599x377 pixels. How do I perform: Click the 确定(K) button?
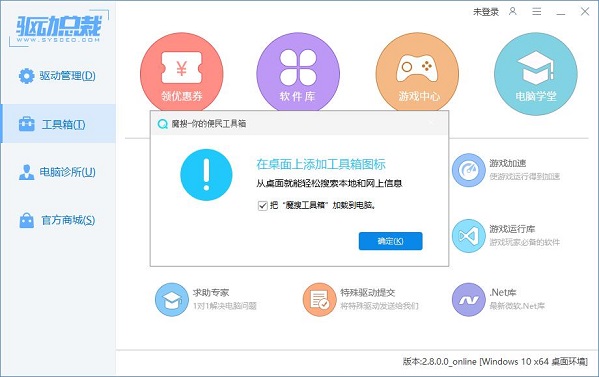click(x=390, y=241)
